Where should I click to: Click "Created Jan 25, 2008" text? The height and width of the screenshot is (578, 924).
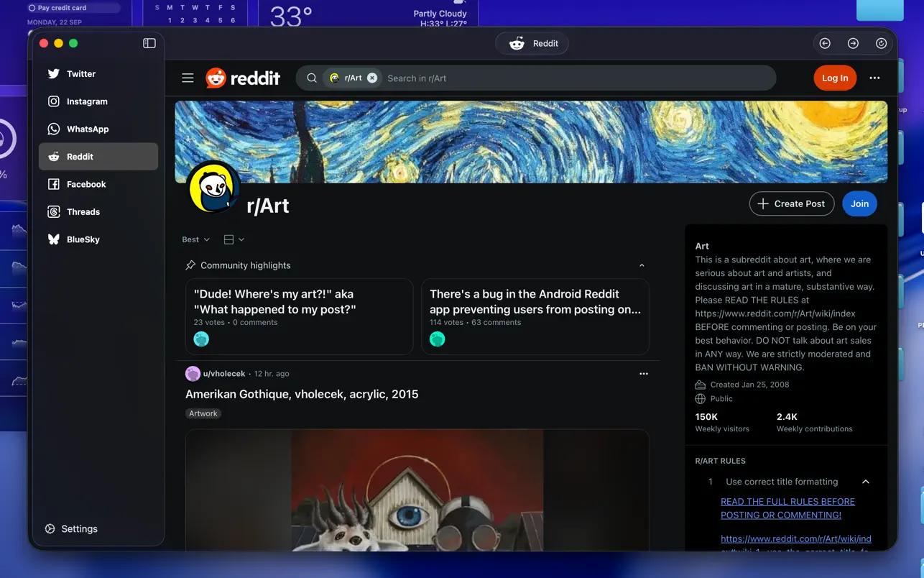pyautogui.click(x=749, y=385)
